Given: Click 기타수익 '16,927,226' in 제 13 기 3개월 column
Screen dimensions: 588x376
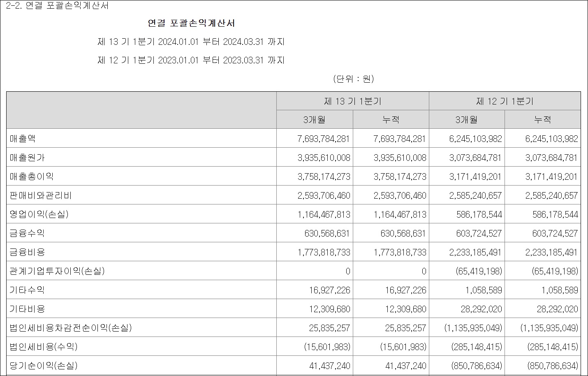Looking at the screenshot, I should click(330, 290).
